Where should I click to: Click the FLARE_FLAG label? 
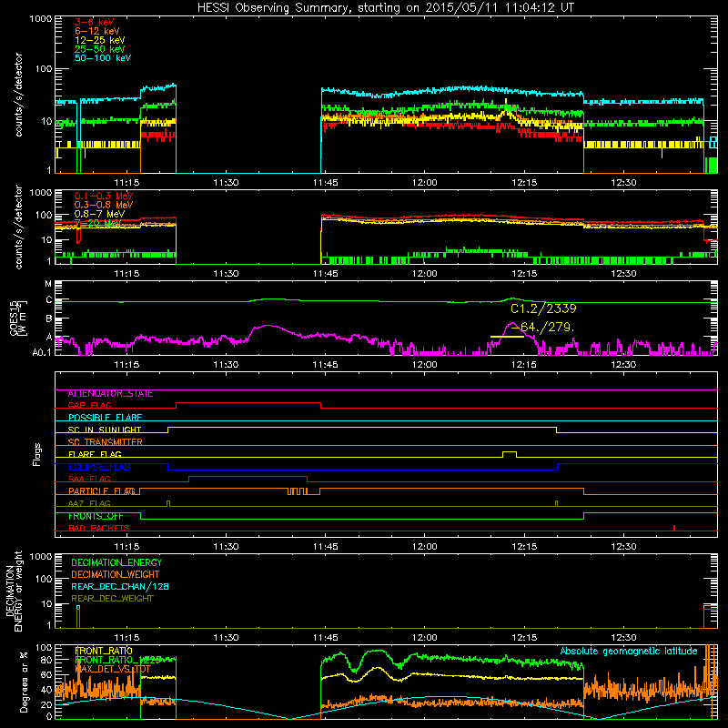(x=95, y=454)
